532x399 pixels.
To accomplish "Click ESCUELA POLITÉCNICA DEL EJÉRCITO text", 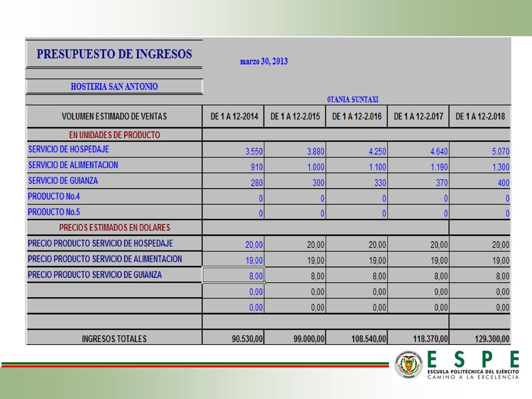I will [x=473, y=372].
